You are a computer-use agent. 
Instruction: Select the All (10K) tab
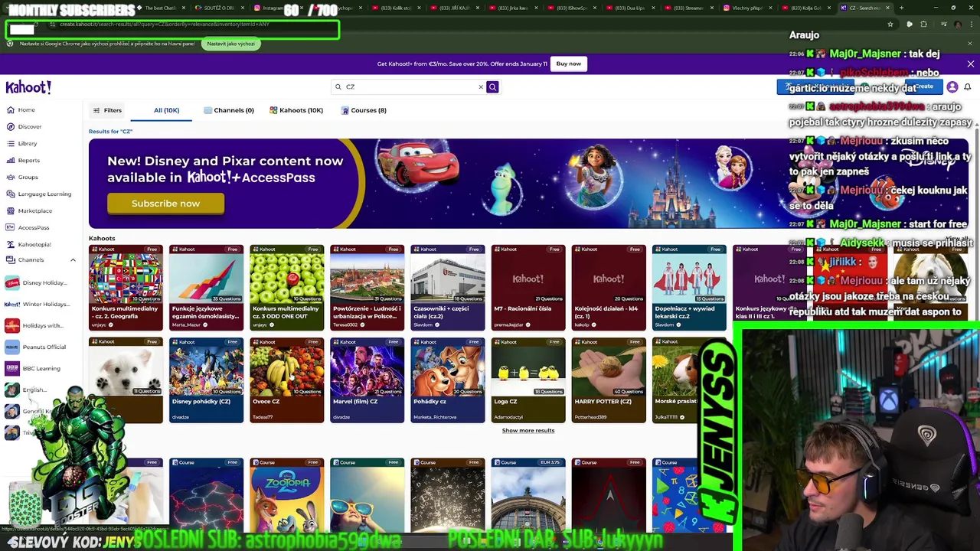click(166, 110)
